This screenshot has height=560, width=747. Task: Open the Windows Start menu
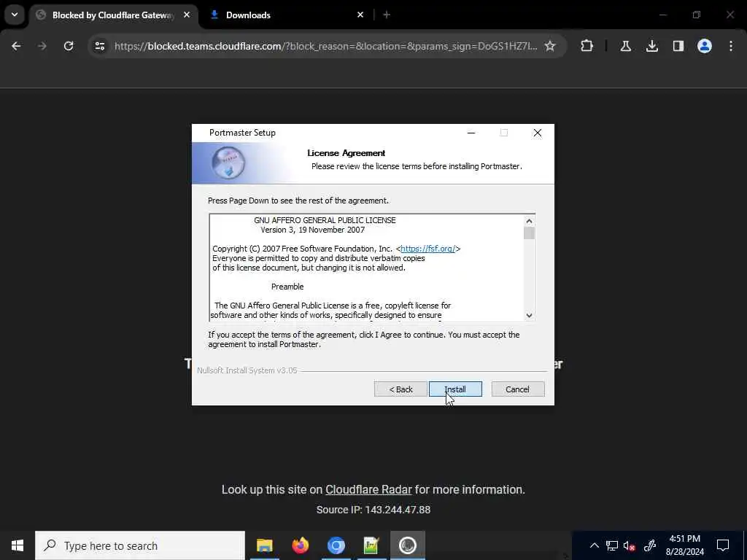[x=18, y=545]
